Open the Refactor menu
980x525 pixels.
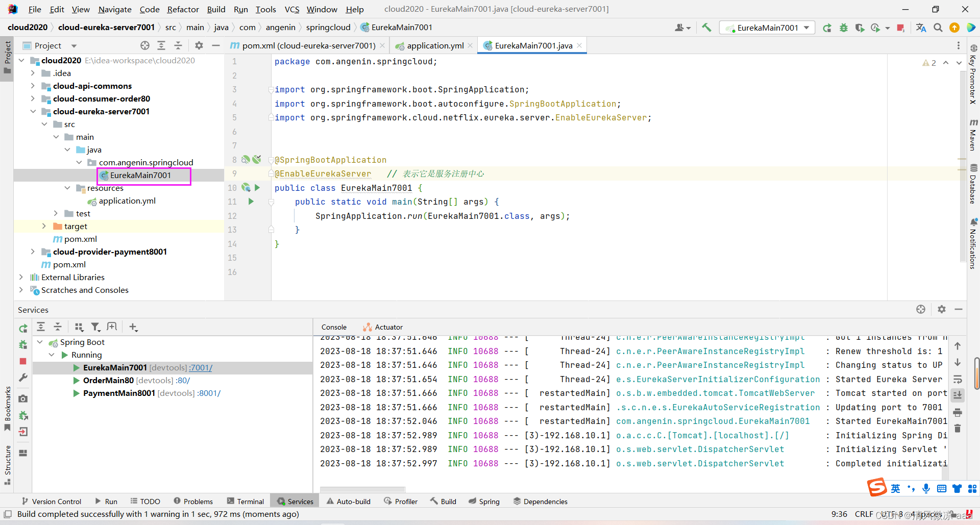[x=183, y=9]
